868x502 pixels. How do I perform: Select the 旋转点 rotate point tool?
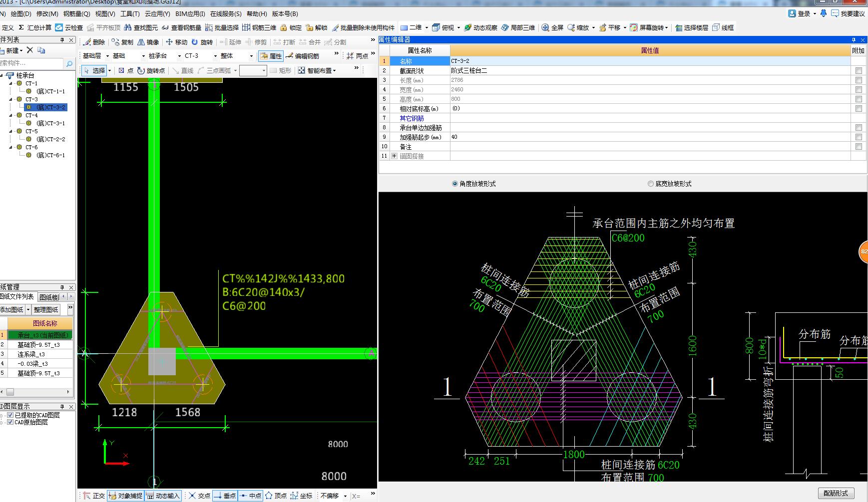151,70
